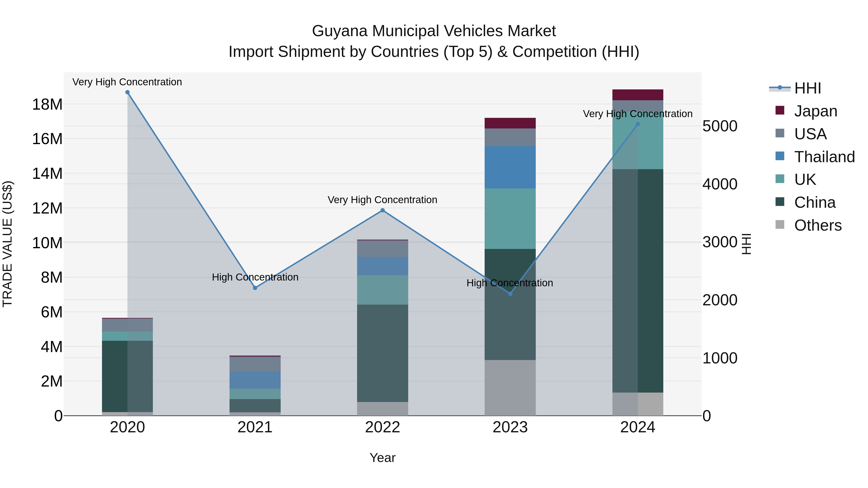The width and height of the screenshot is (868, 488).
Task: Toggle the China series in the legend
Action: 805,202
